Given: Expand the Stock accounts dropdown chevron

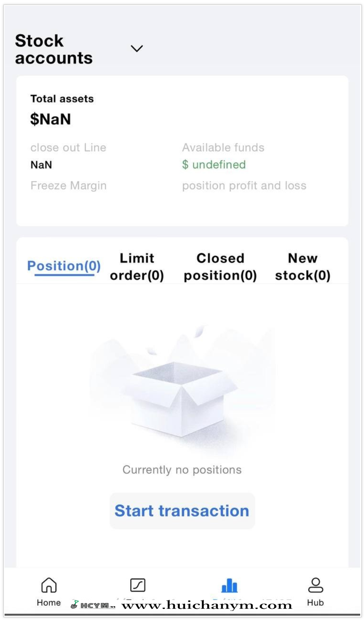Looking at the screenshot, I should 137,48.
